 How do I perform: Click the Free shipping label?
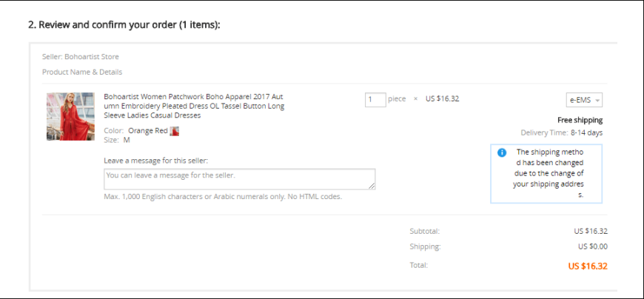point(580,121)
